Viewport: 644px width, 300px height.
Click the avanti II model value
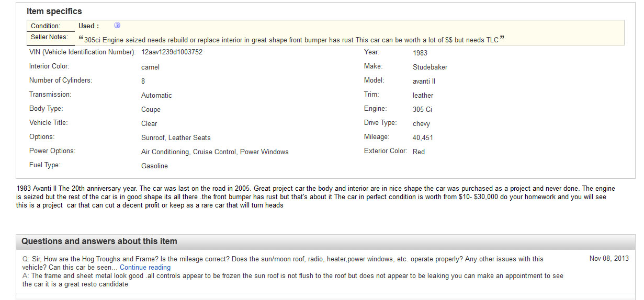[424, 81]
